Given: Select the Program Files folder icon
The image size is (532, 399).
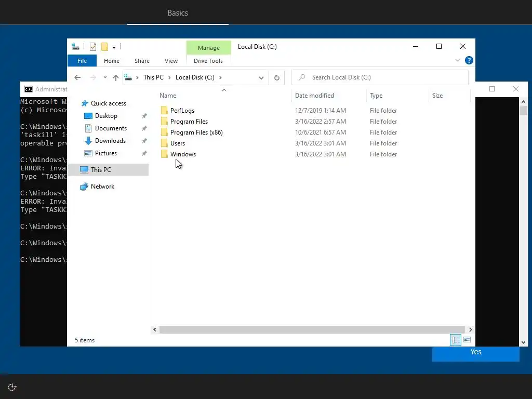Looking at the screenshot, I should (164, 121).
